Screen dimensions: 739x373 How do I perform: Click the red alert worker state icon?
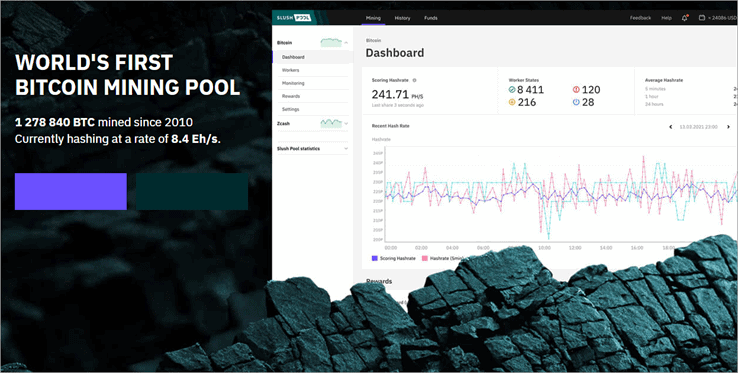click(576, 90)
